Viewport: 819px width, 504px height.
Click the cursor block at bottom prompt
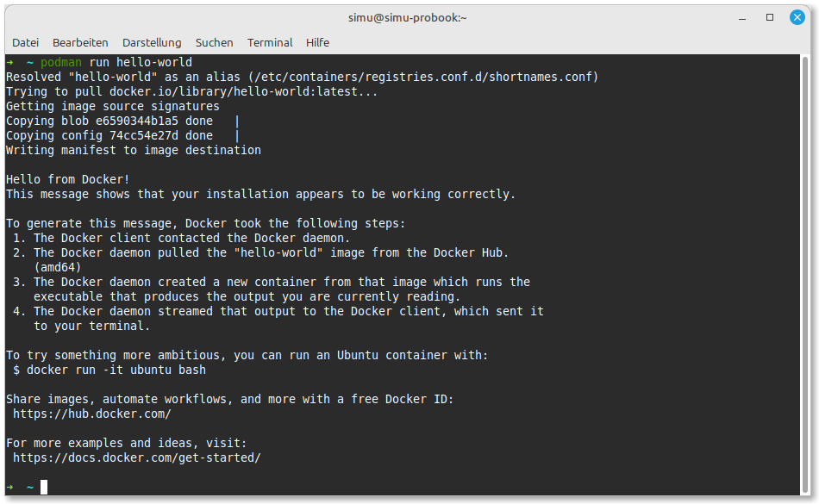tap(44, 487)
